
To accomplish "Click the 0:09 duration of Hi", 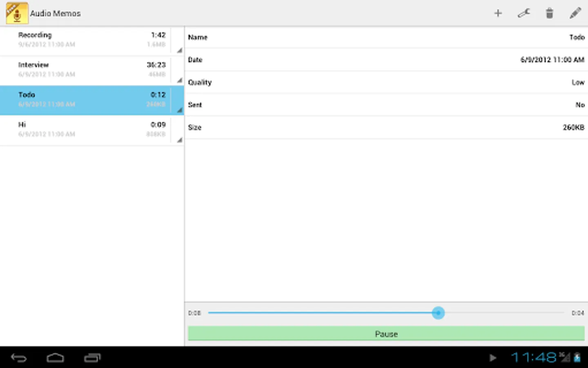I will [158, 124].
